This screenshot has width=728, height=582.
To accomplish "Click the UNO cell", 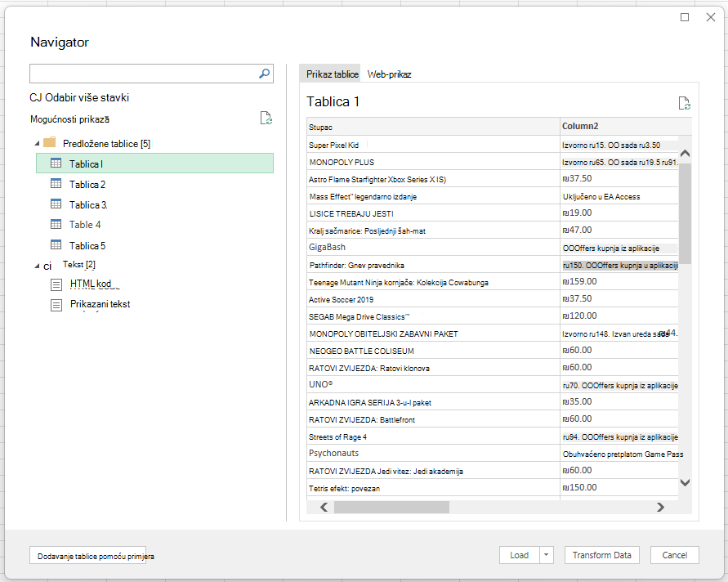I will tap(433, 385).
